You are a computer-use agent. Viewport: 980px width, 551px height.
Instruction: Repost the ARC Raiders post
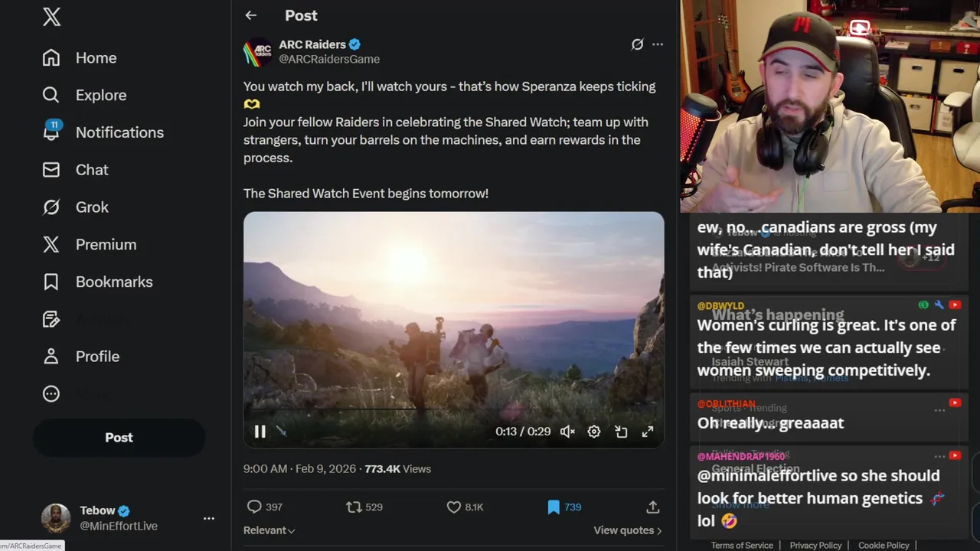pyautogui.click(x=364, y=507)
